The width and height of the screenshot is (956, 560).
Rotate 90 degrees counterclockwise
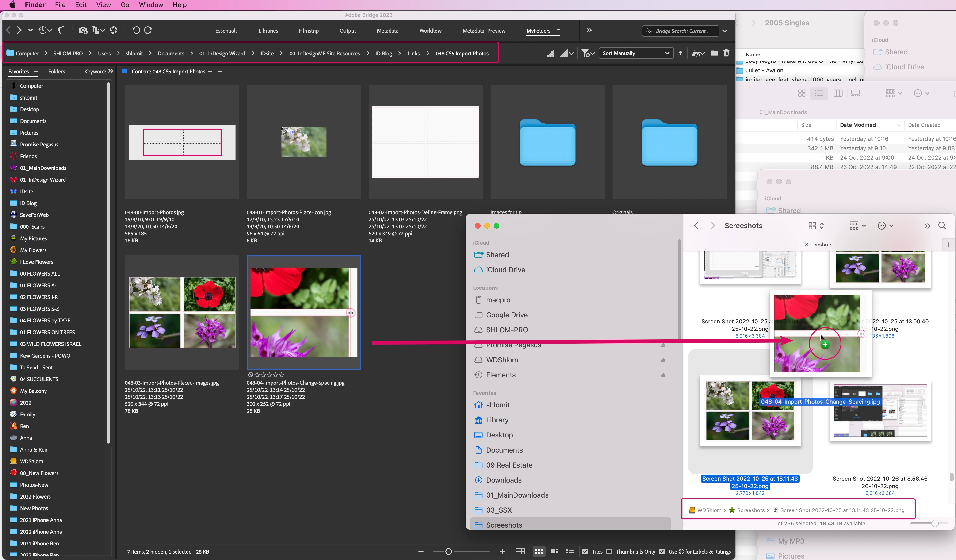click(x=136, y=30)
